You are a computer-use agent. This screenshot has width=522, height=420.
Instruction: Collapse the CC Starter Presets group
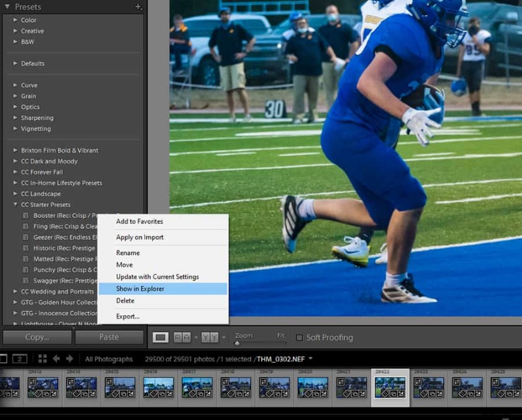pos(15,205)
